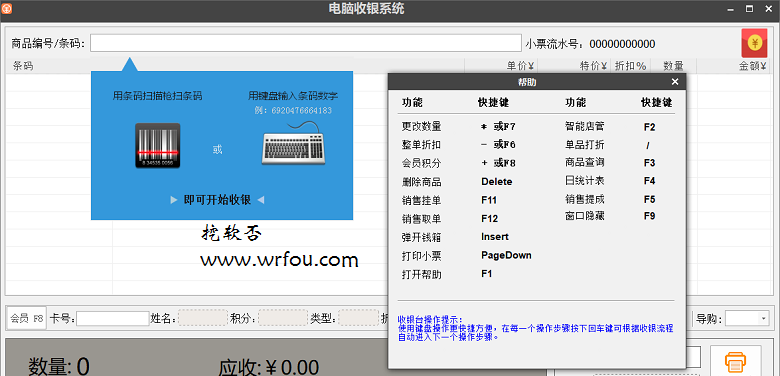The width and height of the screenshot is (780, 376).
Task: Click 删除商品 in help list
Action: point(421,182)
